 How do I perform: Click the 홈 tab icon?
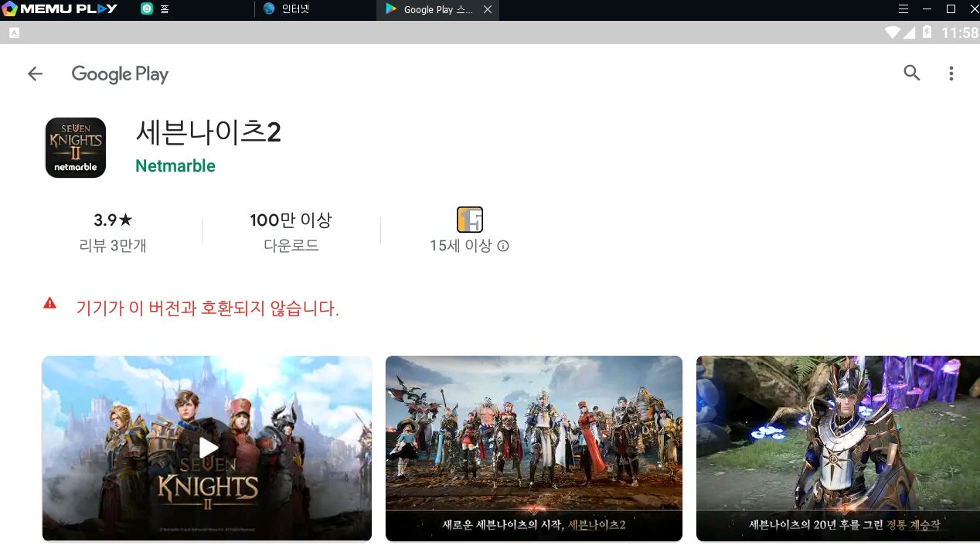pyautogui.click(x=147, y=9)
